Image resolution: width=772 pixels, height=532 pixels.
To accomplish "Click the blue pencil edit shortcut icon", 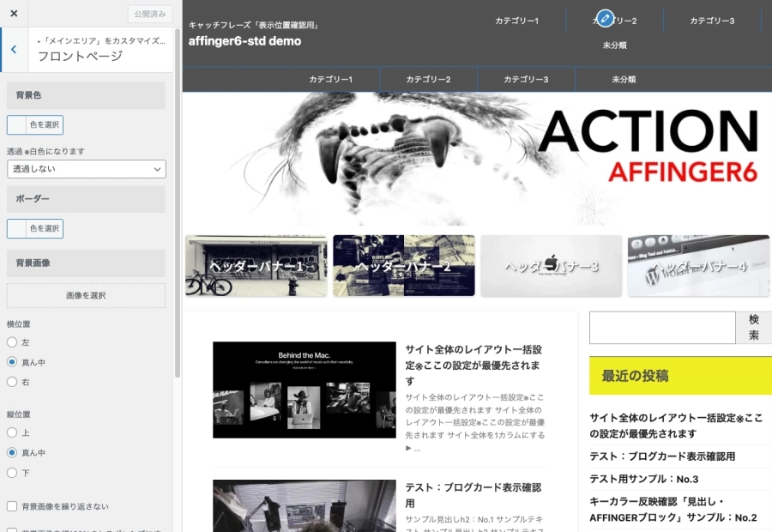I will [605, 19].
